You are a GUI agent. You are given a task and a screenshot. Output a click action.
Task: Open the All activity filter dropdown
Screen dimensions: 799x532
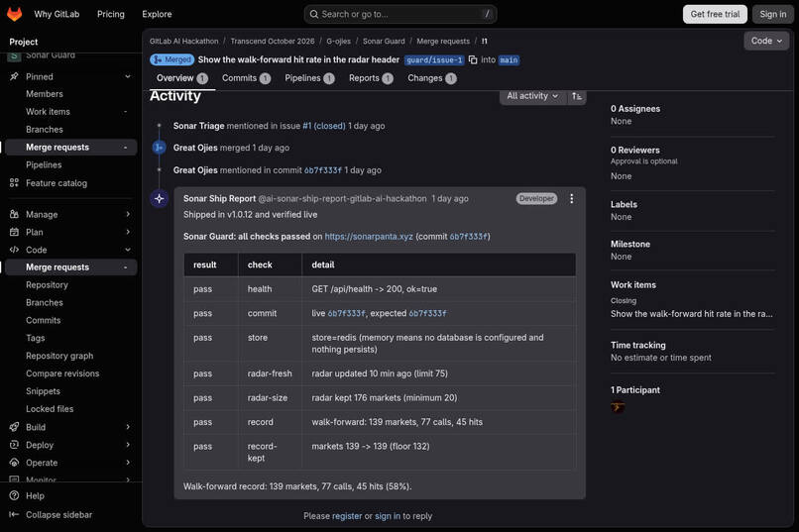(533, 96)
